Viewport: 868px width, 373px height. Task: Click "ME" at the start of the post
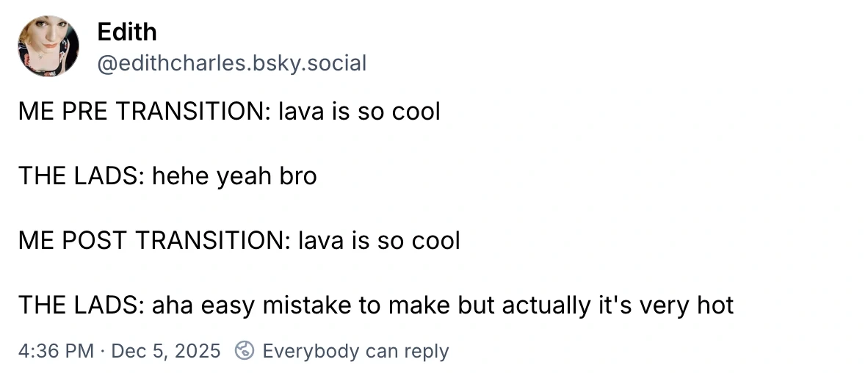pos(33,112)
